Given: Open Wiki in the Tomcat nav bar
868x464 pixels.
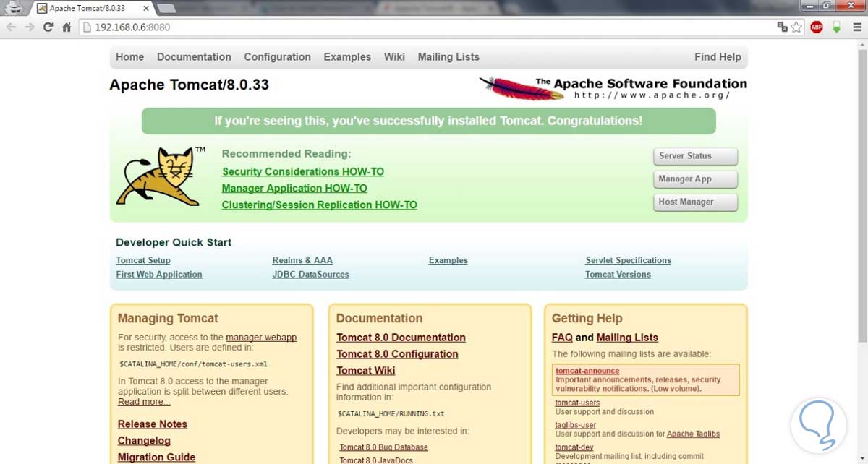Looking at the screenshot, I should (x=394, y=57).
